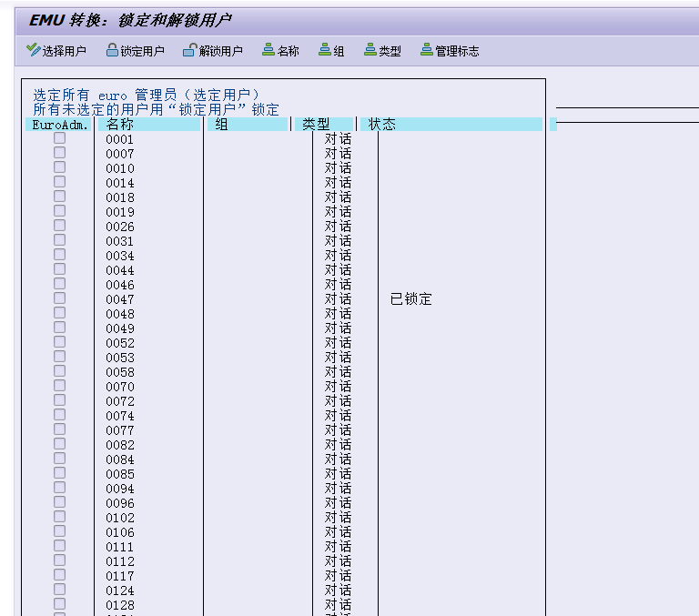Sort by 组 toolbar button

(331, 50)
